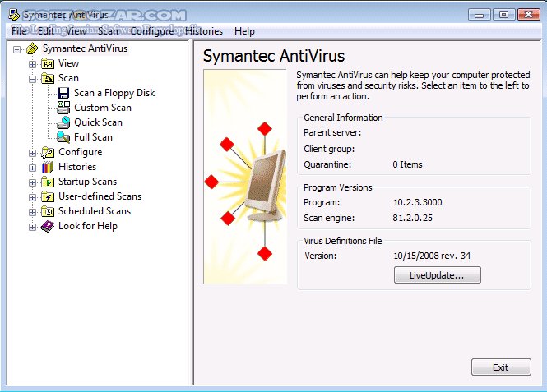Select the View tree label
Viewport: 547px width, 392px height.
tap(69, 63)
